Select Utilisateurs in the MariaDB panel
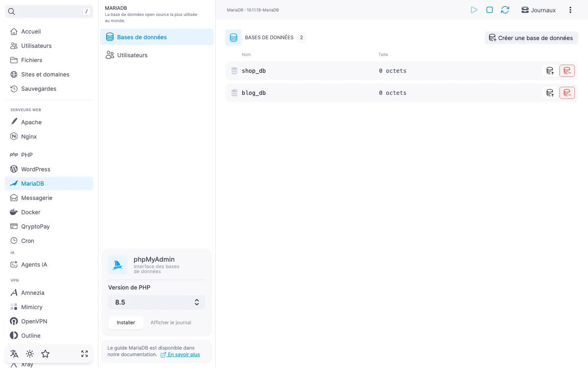The width and height of the screenshot is (588, 368). pyautogui.click(x=157, y=55)
